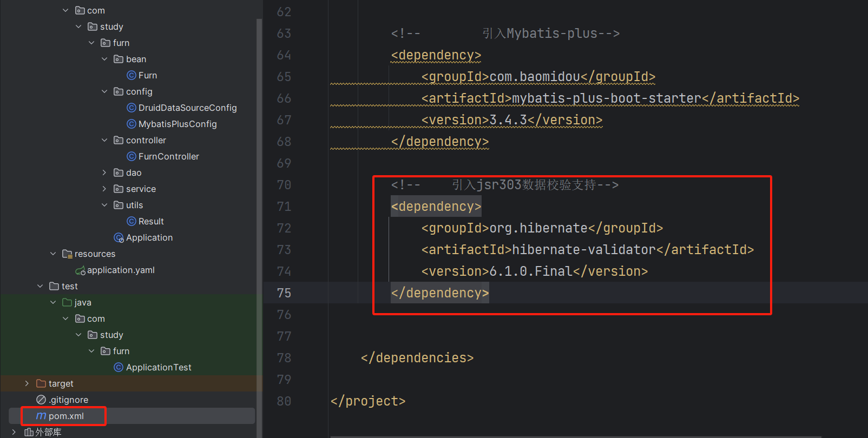
Task: Click the closing dependencies tag
Action: 417,358
